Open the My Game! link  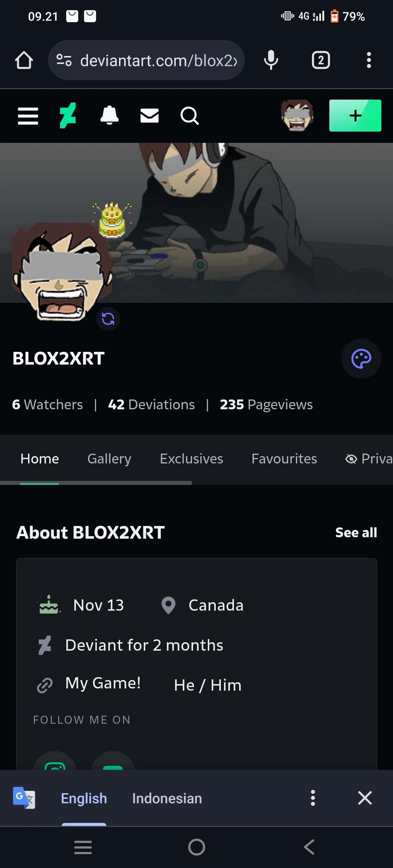click(103, 683)
